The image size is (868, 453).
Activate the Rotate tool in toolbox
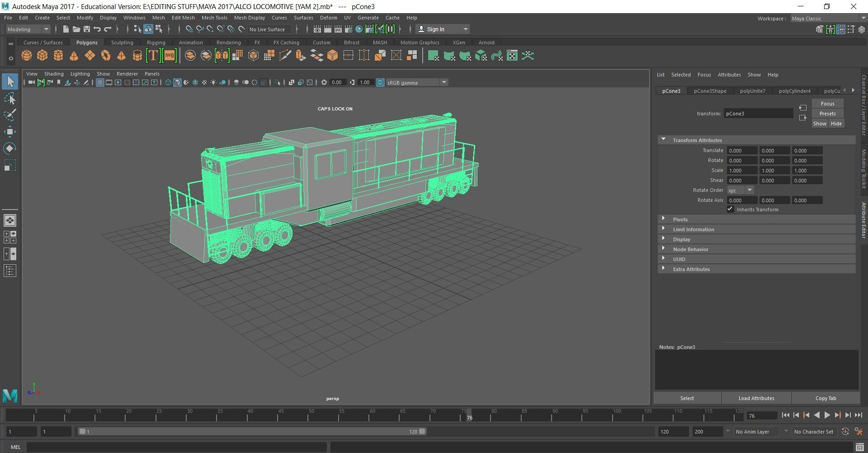[x=10, y=148]
